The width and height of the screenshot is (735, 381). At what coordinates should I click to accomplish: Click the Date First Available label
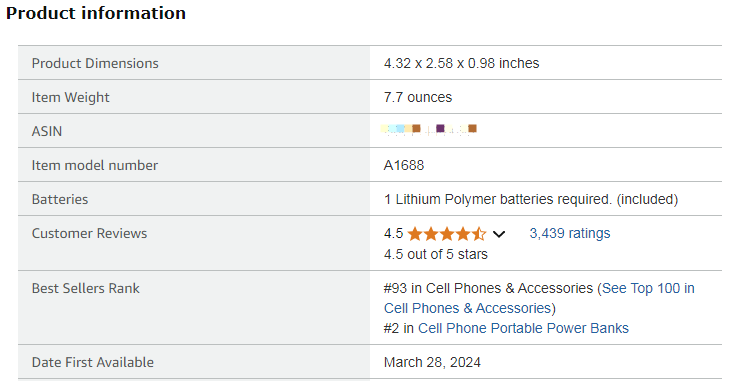coord(93,362)
